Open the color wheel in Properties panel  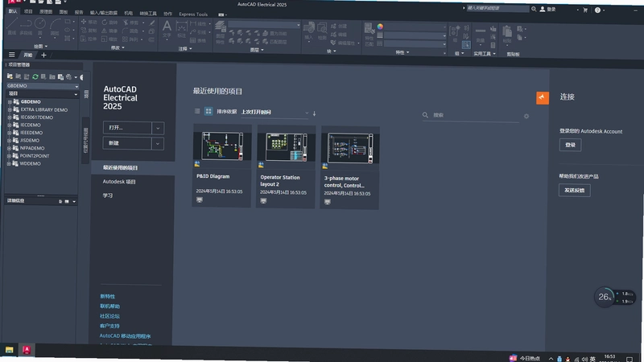380,27
